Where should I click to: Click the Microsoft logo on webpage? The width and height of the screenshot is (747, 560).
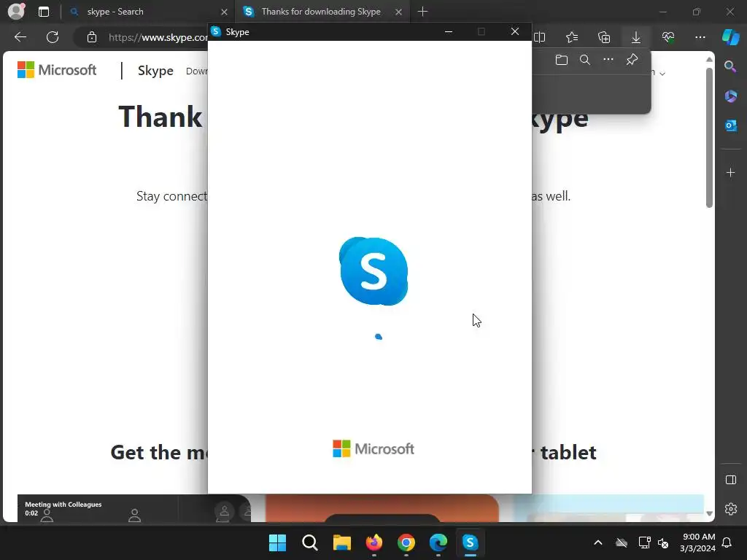(x=57, y=70)
